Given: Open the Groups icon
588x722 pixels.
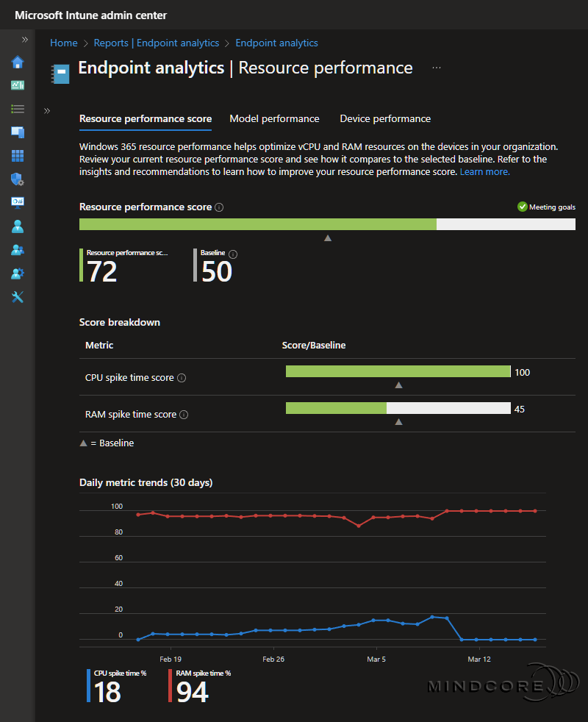Looking at the screenshot, I should pyautogui.click(x=17, y=249).
